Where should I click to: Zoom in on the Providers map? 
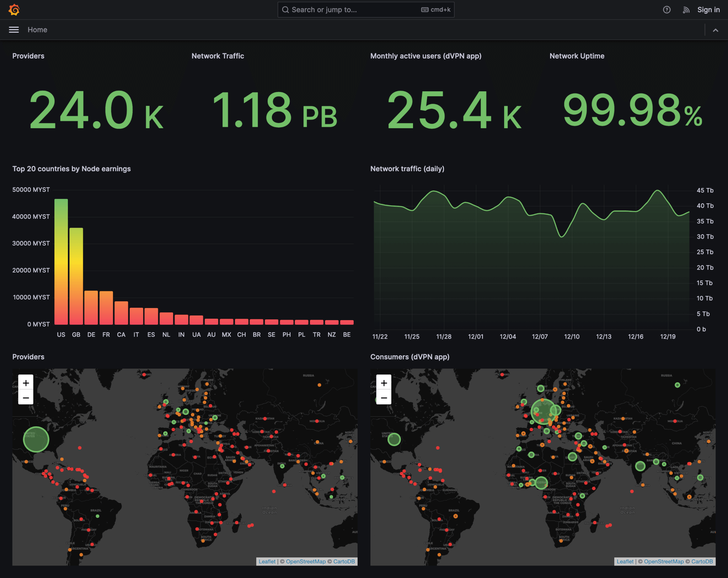26,383
